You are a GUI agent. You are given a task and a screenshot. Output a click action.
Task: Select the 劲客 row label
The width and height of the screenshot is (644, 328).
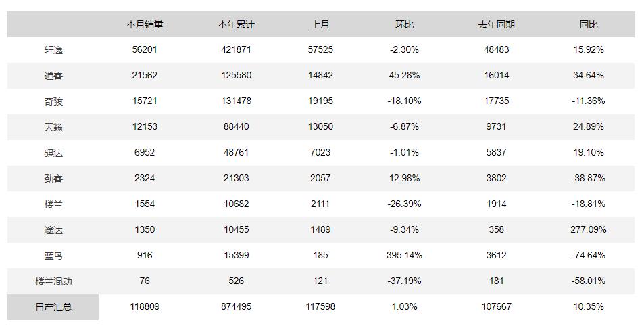53,179
